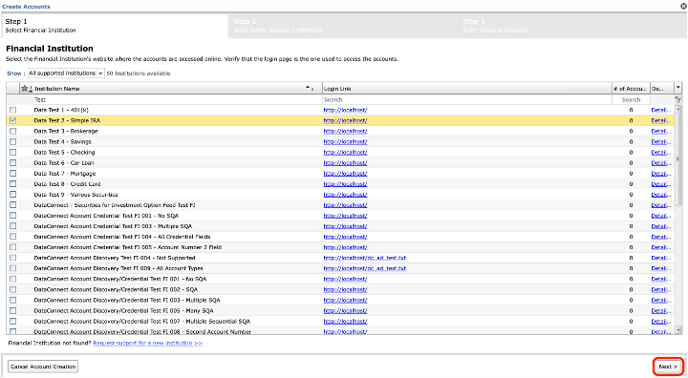
Task: Check the Data Test 1 - 401(k) checkbox
Action: 13,110
